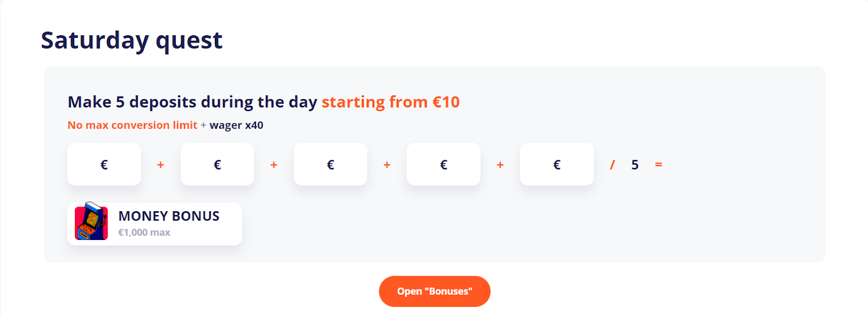The width and height of the screenshot is (868, 316).
Task: Select the fifth euro deposit box
Action: coord(557,164)
